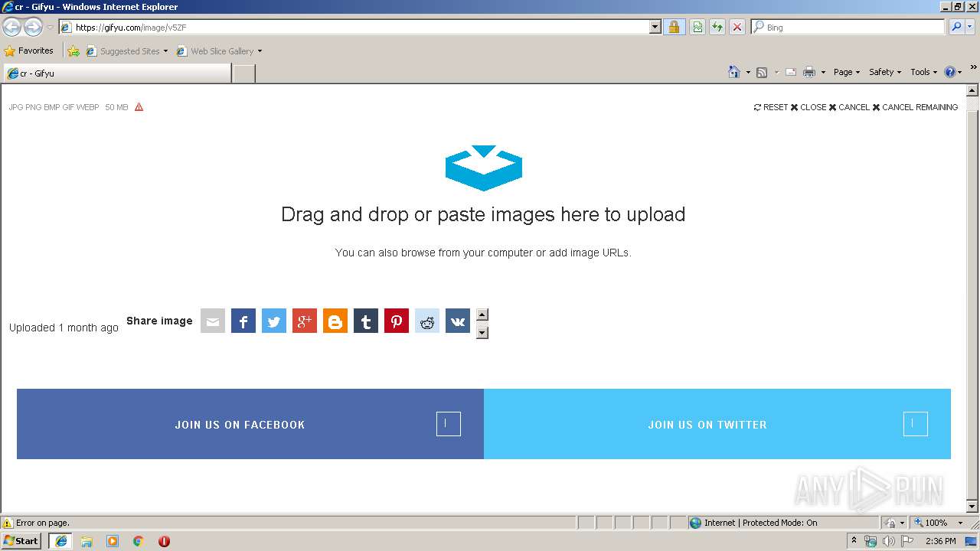The width and height of the screenshot is (980, 551).
Task: Share image via email icon
Action: (x=213, y=321)
